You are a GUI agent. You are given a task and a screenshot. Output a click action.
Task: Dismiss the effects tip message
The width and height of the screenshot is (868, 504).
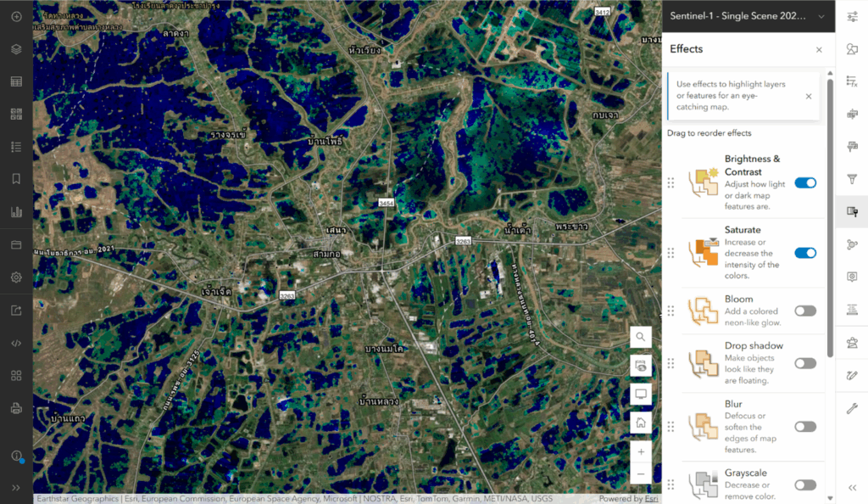pos(808,96)
